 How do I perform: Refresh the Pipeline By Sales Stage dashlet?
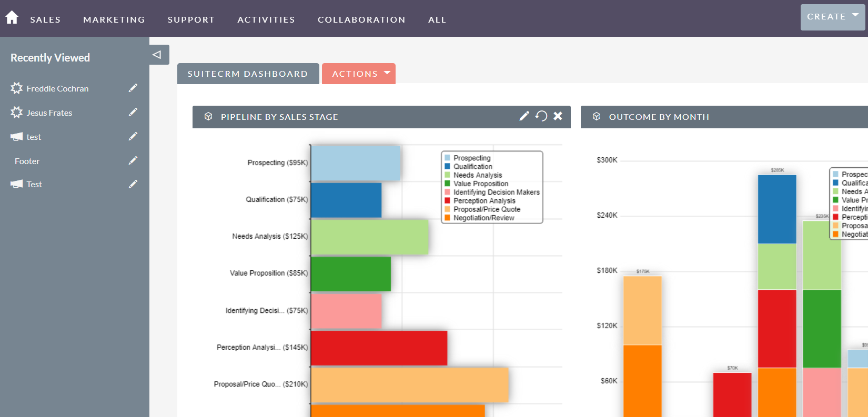tap(541, 116)
